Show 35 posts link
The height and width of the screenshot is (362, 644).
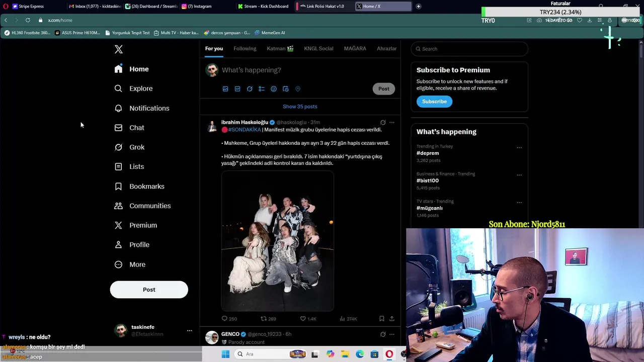pyautogui.click(x=300, y=107)
